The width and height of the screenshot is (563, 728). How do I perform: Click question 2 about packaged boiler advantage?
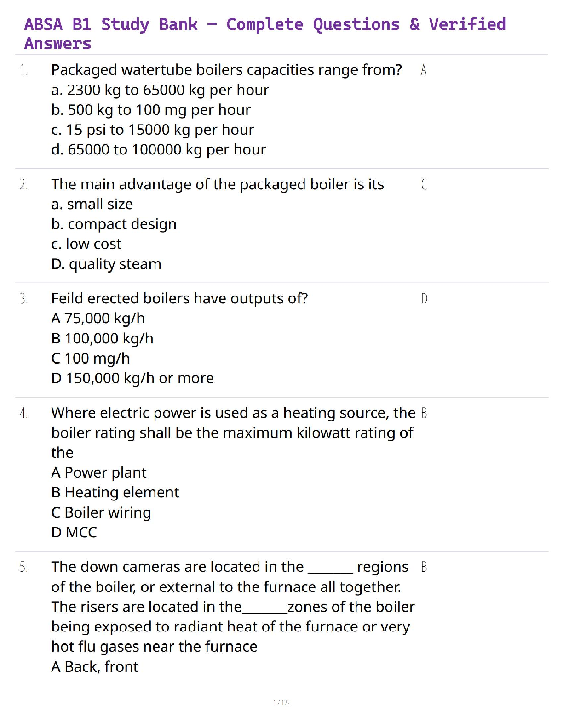[x=218, y=184]
